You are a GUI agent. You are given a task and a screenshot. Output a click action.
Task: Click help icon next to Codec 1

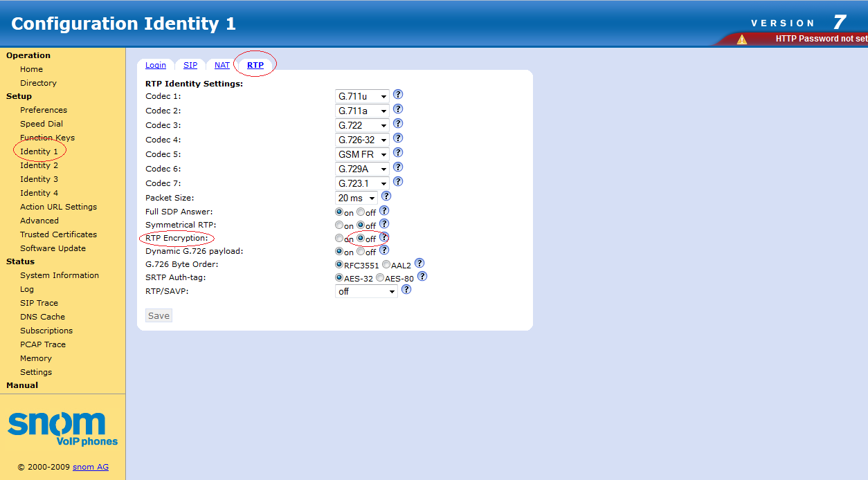point(398,95)
